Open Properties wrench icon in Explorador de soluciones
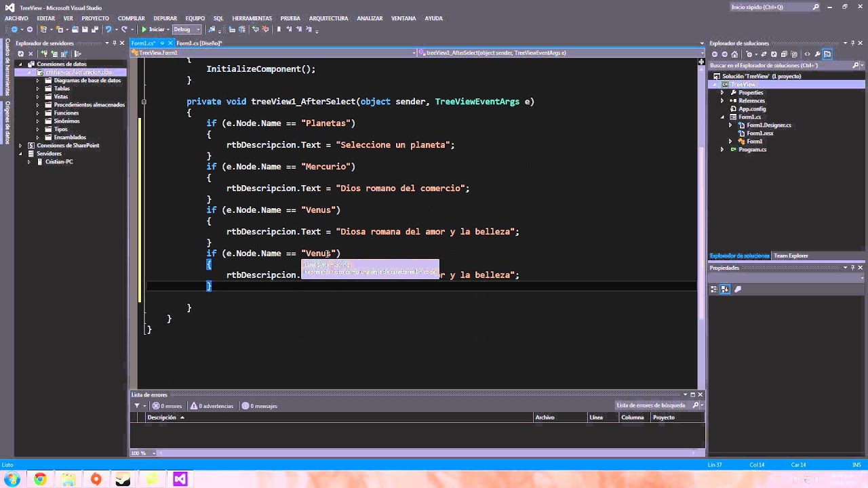Screen dimensions: 868x488 (x=817, y=54)
